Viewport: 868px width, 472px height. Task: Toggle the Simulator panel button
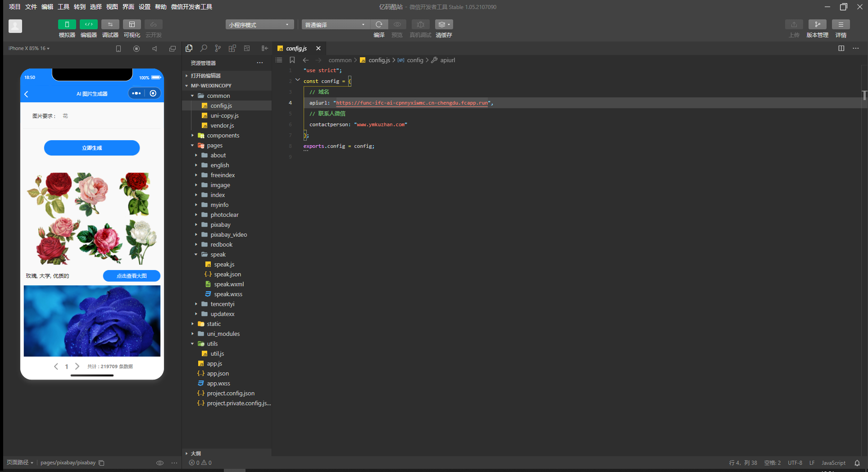coord(67,24)
